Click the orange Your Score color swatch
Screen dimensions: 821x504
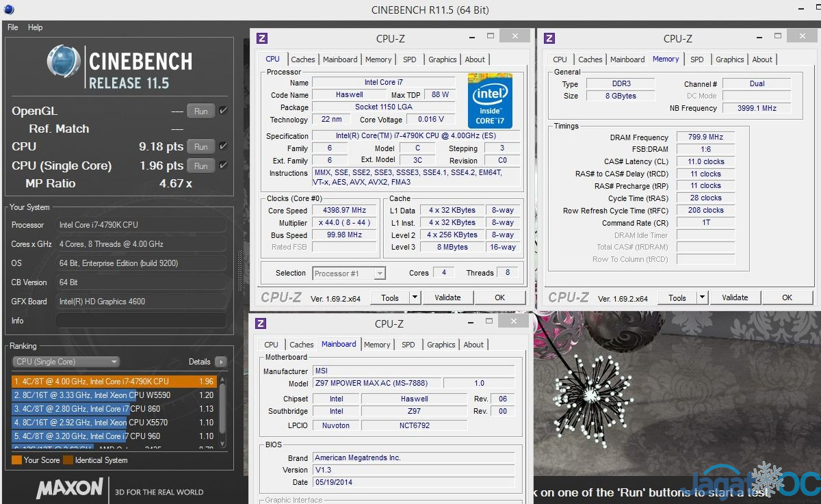(x=16, y=460)
